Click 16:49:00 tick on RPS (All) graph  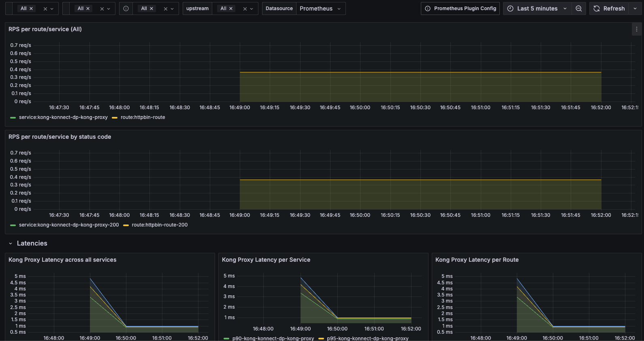pos(240,108)
